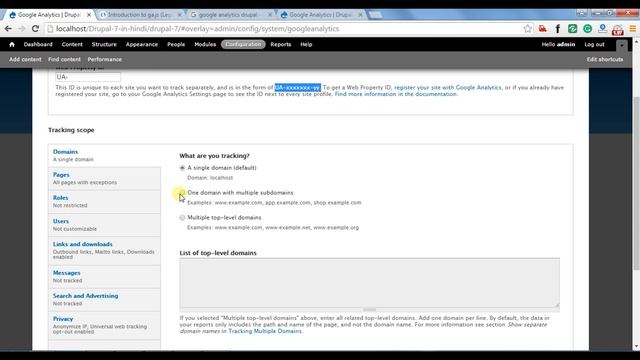Click the Web Property ID field containing UA-
The height and width of the screenshot is (360, 640).
click(x=88, y=77)
